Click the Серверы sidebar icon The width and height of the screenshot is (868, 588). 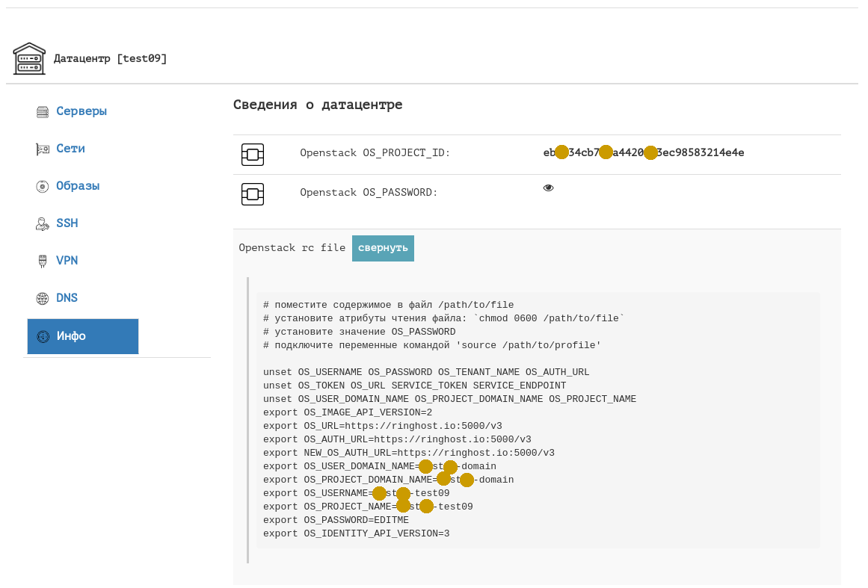tap(43, 112)
